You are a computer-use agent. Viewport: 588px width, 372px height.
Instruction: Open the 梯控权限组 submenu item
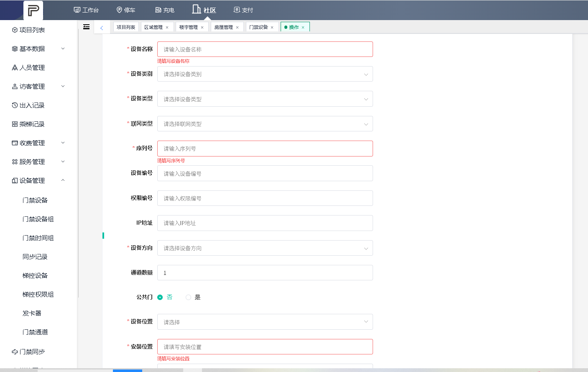(x=38, y=294)
